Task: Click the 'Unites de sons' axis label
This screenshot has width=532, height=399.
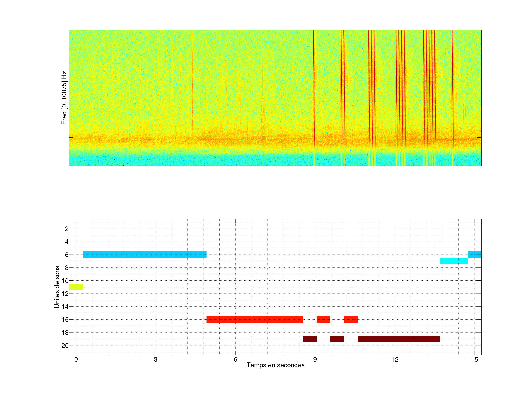Action: (x=57, y=287)
